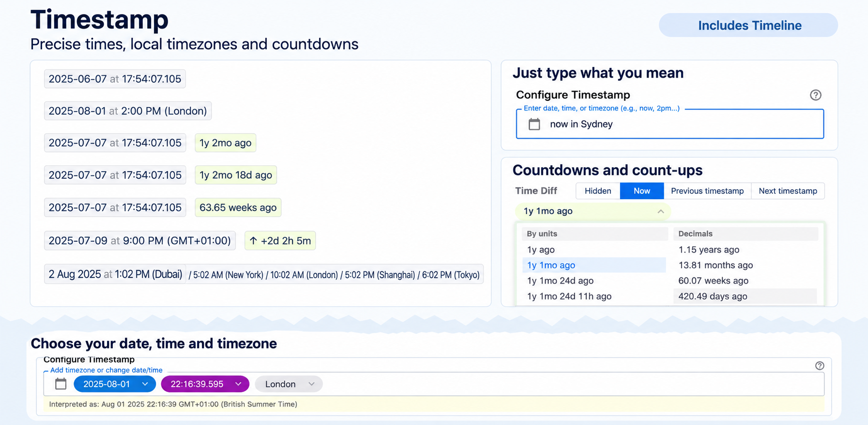The width and height of the screenshot is (868, 425).
Task: Click the multi-city times list starting '5:02 AM (New York)'
Action: pyautogui.click(x=334, y=275)
